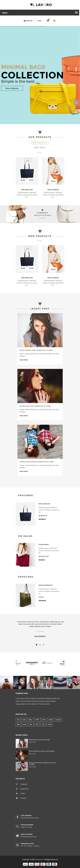This screenshot has height=868, width=80.
Task: Switch to the New Products tab
Action: point(40,143)
